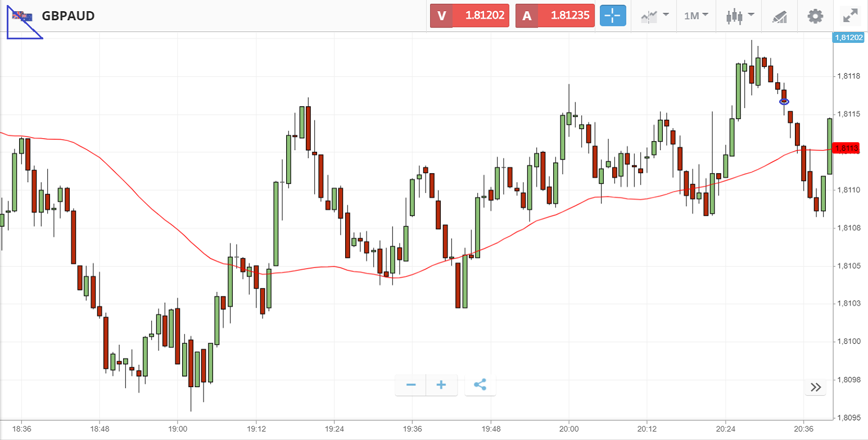
Task: Click the red moving average price label
Action: click(846, 148)
